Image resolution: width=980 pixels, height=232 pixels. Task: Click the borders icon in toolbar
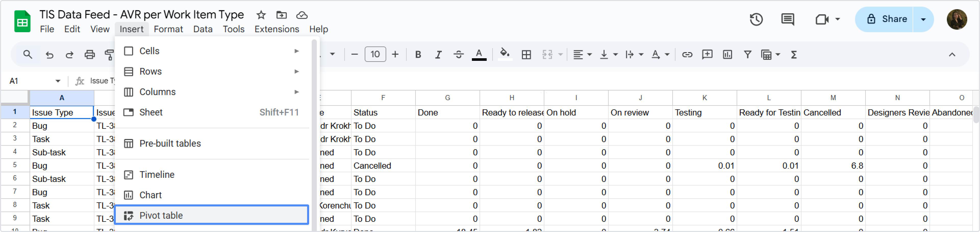click(526, 55)
